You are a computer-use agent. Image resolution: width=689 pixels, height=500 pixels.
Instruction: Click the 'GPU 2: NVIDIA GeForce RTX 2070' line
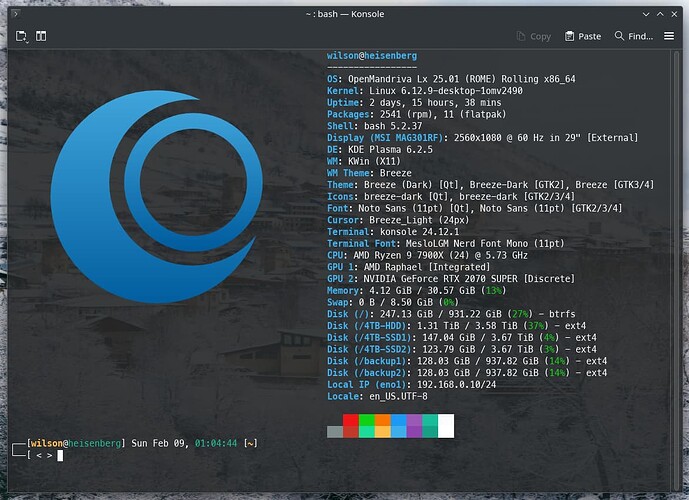451,279
